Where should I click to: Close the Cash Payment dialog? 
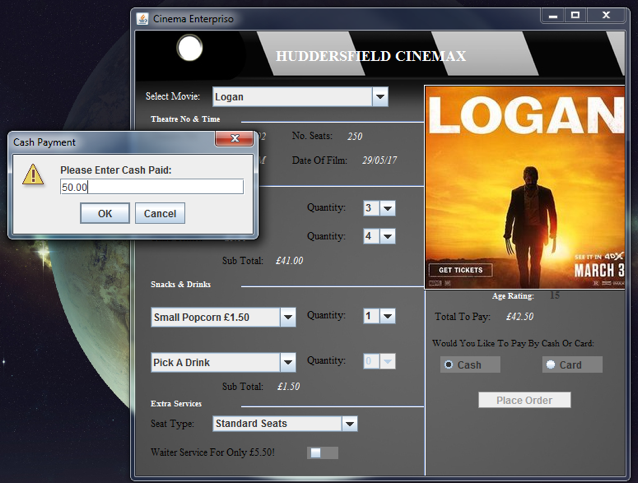[234, 138]
